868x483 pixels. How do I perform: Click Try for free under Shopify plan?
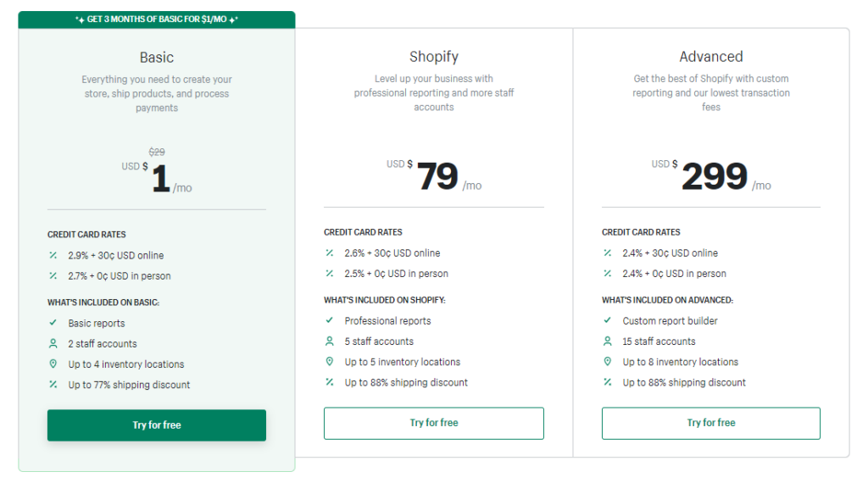point(433,423)
